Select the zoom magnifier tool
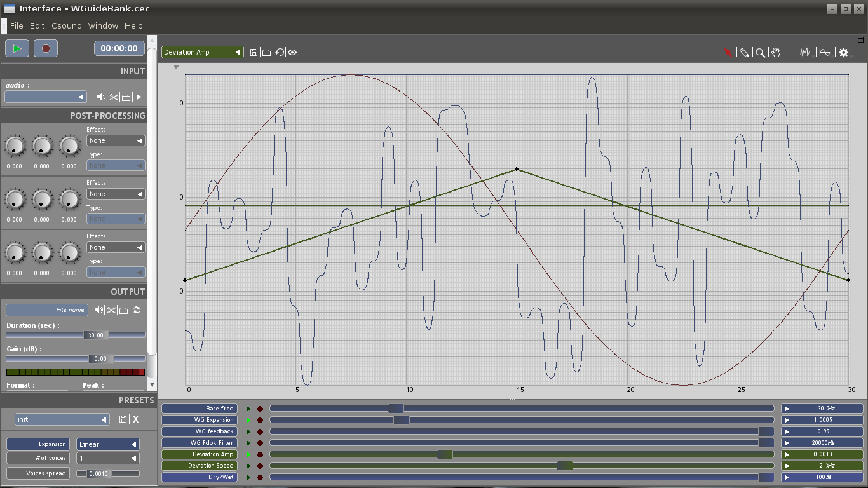868x488 pixels. click(x=759, y=53)
